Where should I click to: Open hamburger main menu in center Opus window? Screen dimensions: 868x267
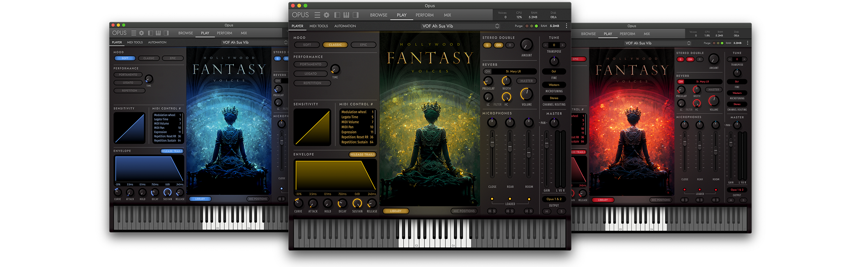pos(317,15)
